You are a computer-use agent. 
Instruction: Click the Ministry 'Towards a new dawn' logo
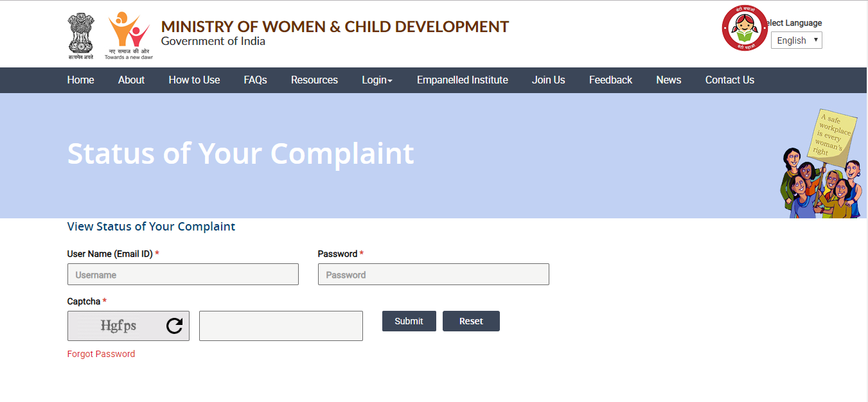coord(127,31)
